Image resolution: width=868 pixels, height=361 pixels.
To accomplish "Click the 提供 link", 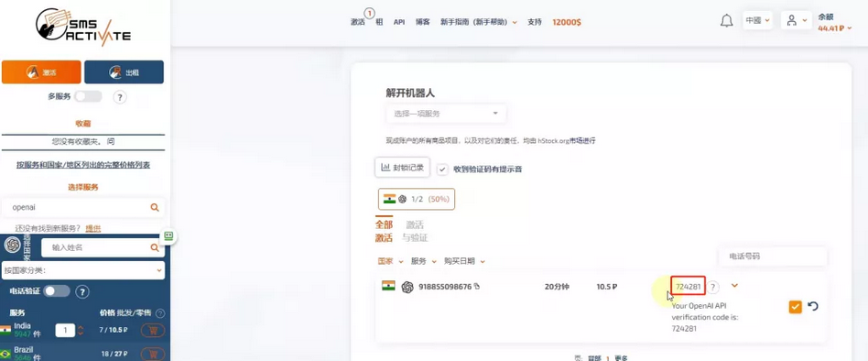I will tap(93, 228).
